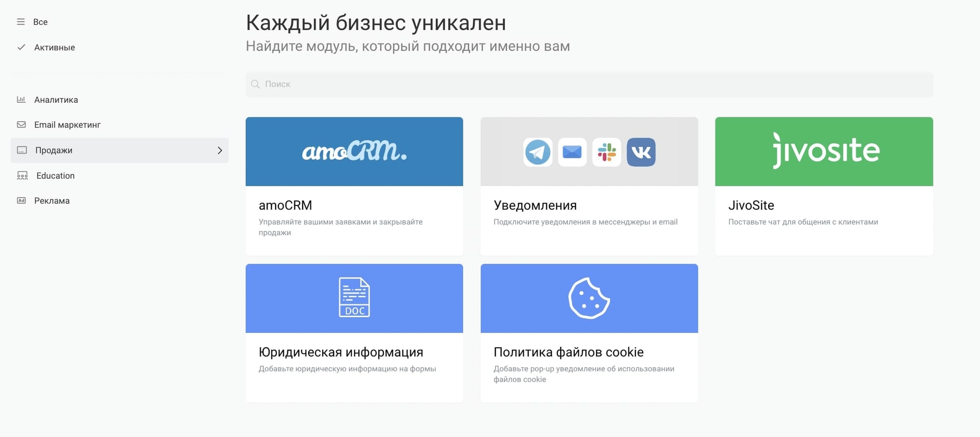980x437 pixels.
Task: Open the Аналитика category
Action: coord(56,100)
